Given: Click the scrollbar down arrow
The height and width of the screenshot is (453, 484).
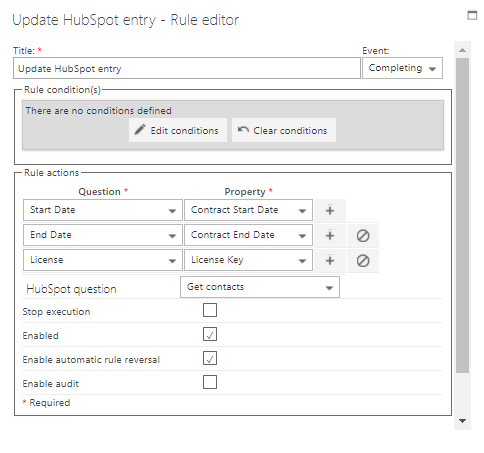Looking at the screenshot, I should [462, 421].
